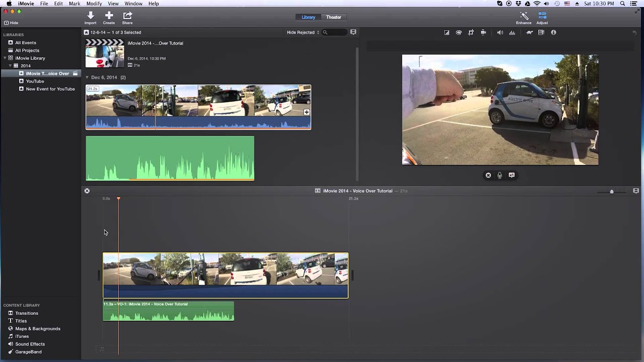
Task: Select All Events in sidebar
Action: [x=26, y=43]
